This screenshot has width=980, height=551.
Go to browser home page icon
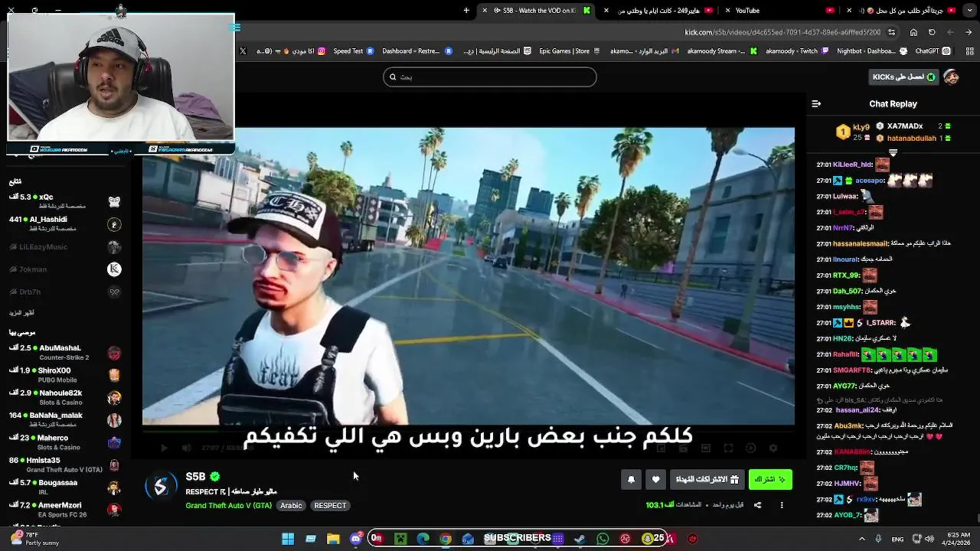point(913,32)
